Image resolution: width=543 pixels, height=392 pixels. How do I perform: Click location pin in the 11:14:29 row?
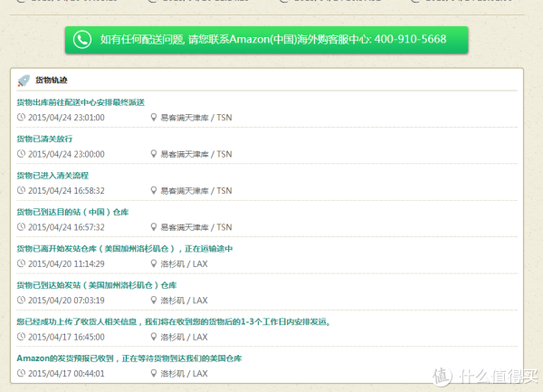tap(154, 263)
